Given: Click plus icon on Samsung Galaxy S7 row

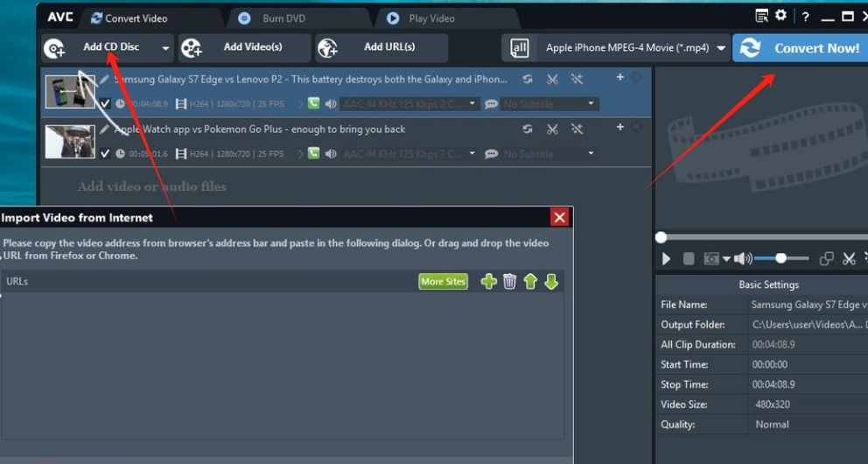Looking at the screenshot, I should pyautogui.click(x=620, y=78).
